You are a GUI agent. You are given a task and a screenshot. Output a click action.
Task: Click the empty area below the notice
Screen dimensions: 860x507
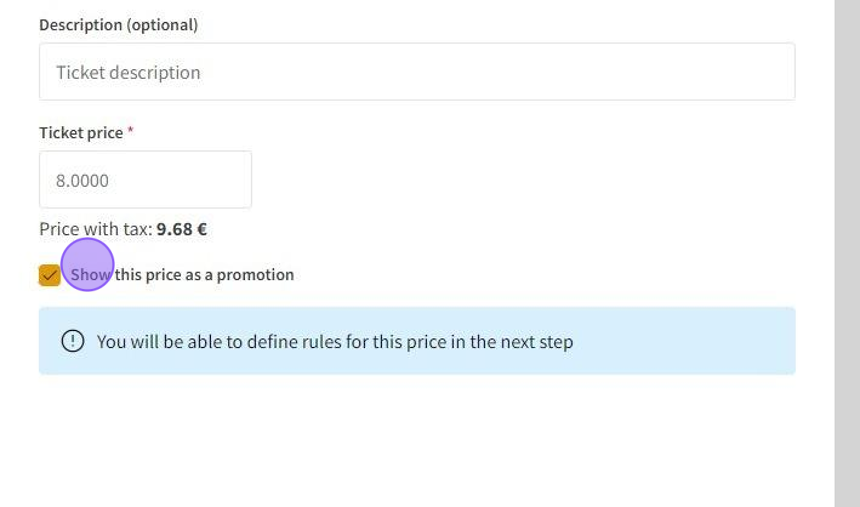pyautogui.click(x=416, y=440)
